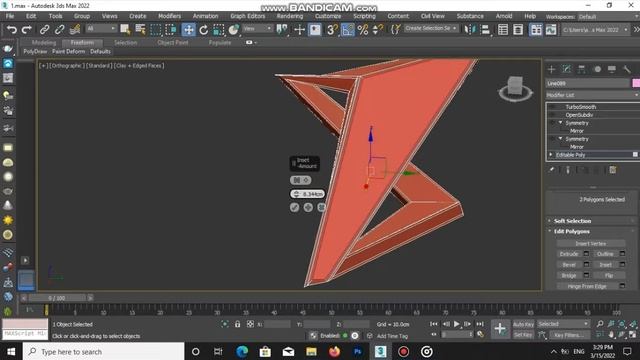Open the Utilities wrench panel tab
Screen dimensions: 640x360
pyautogui.click(x=627, y=69)
